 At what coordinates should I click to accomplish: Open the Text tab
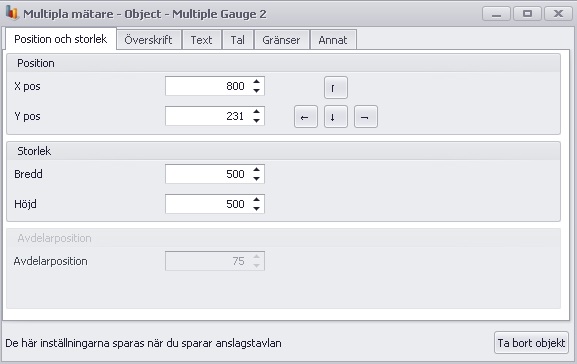coord(201,40)
